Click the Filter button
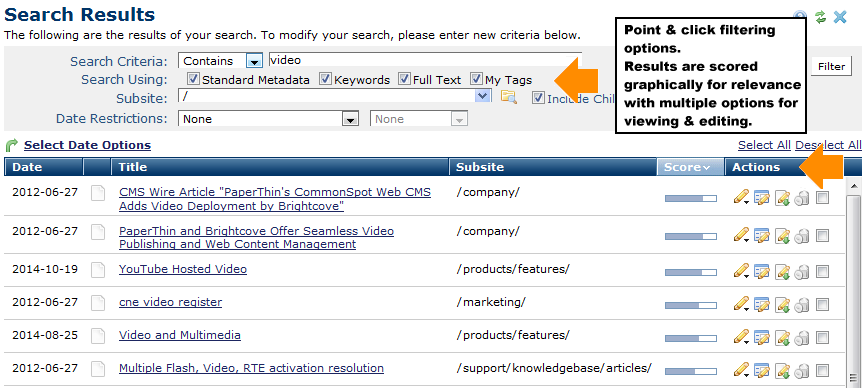This screenshot has height=388, width=867. (832, 66)
